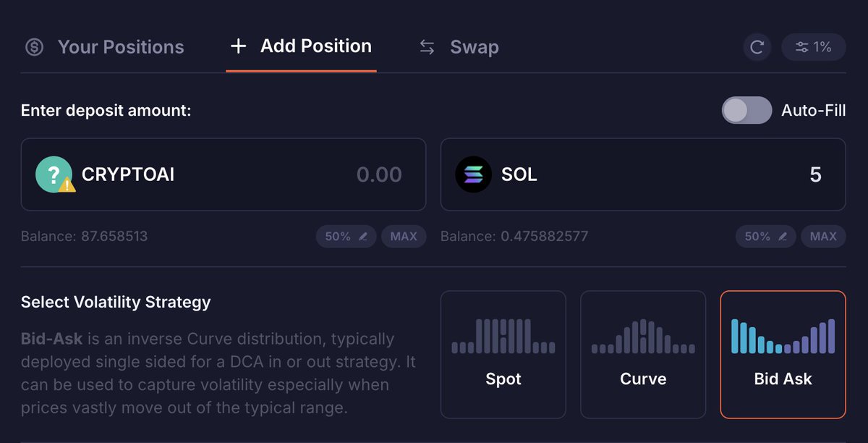Screen dimensions: 868x443
Task: Switch to the Your Positions tab
Action: [120, 48]
